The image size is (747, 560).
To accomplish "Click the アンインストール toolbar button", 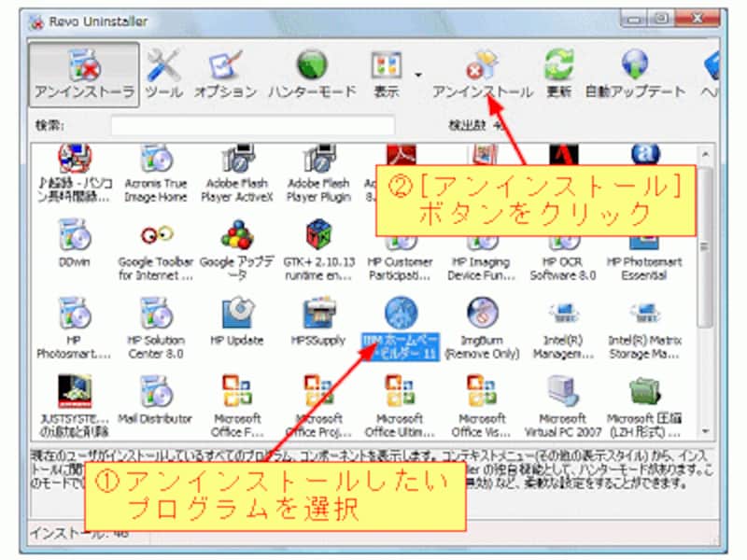I will click(x=482, y=75).
